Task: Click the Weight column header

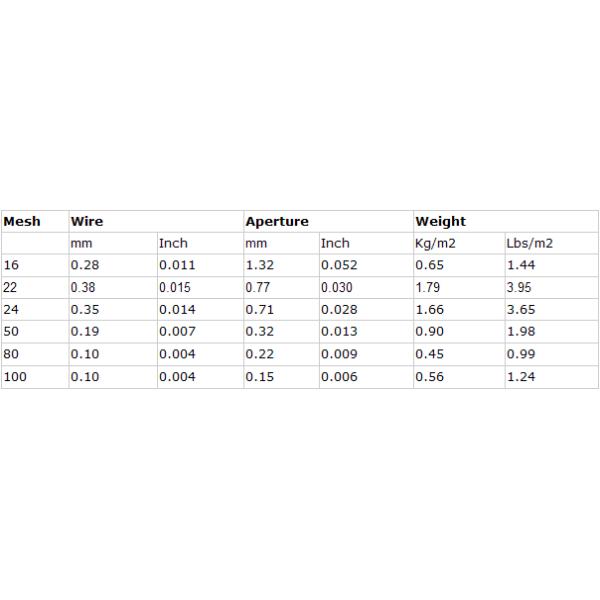Action: tap(440, 221)
